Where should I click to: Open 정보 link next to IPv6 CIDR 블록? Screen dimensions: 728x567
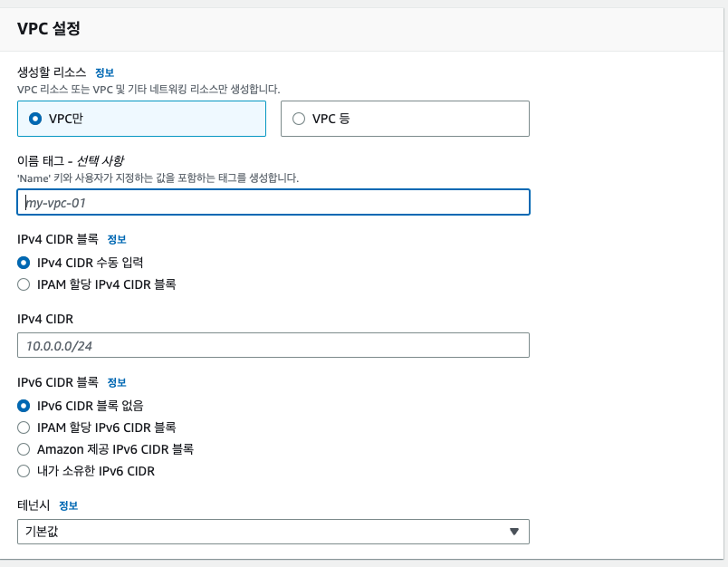tap(117, 382)
